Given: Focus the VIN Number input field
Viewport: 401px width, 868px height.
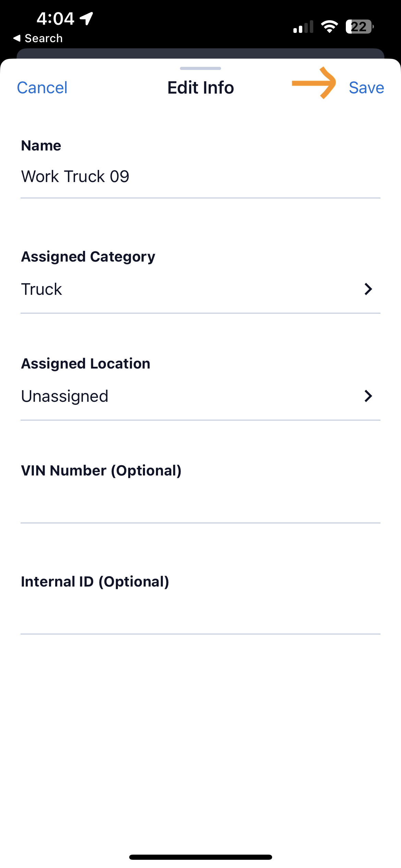Looking at the screenshot, I should click(200, 502).
